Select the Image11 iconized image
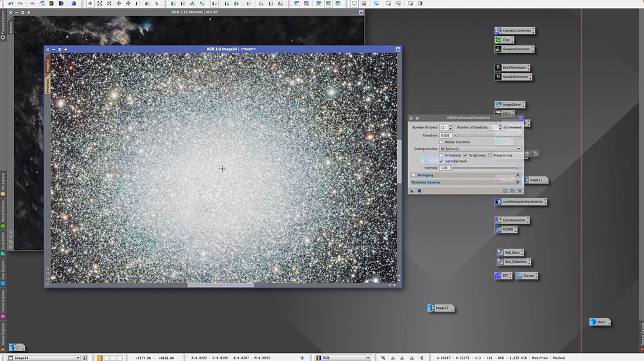 coord(536,180)
